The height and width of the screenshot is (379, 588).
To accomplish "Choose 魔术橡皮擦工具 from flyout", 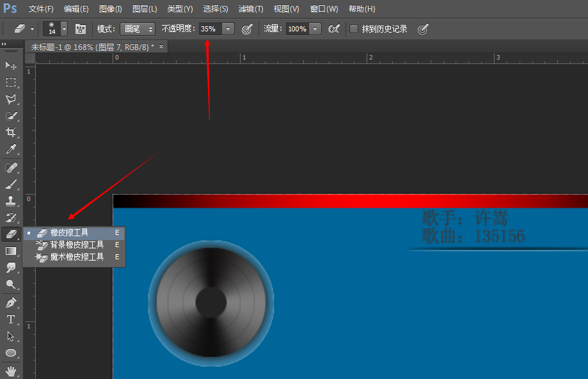I will tap(74, 257).
